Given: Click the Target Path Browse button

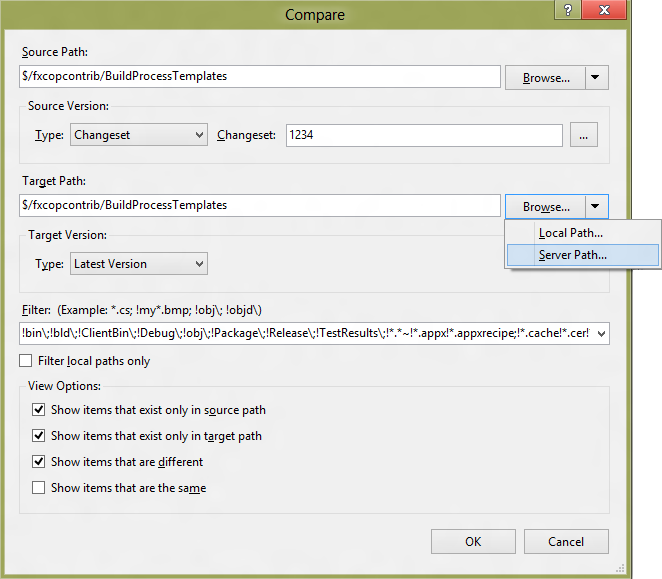Looking at the screenshot, I should 545,207.
